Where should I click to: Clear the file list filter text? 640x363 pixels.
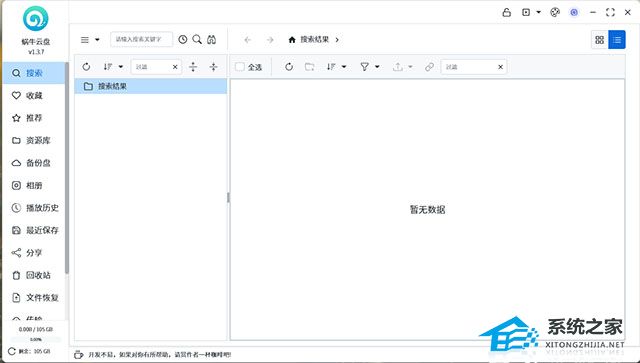click(x=501, y=67)
